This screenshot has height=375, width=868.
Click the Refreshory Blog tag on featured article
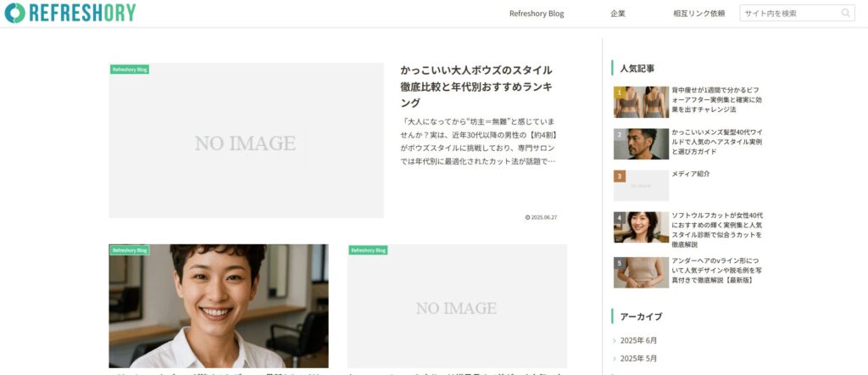tap(130, 70)
